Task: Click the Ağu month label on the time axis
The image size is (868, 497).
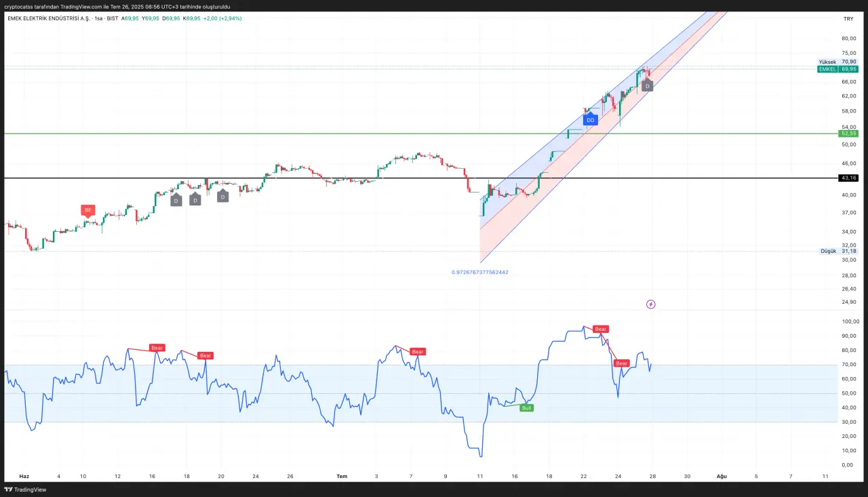Action: point(722,477)
